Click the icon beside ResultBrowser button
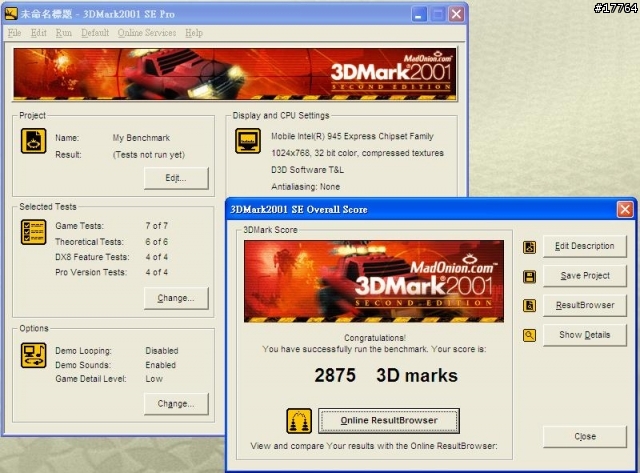 (x=529, y=306)
